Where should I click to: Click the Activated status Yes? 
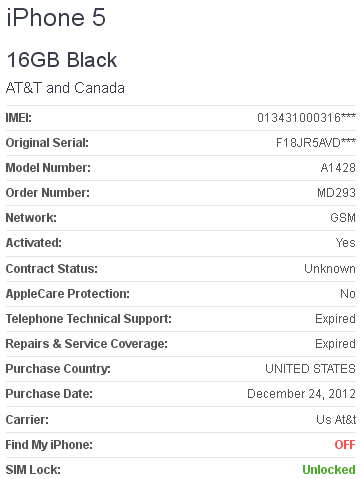pos(346,243)
